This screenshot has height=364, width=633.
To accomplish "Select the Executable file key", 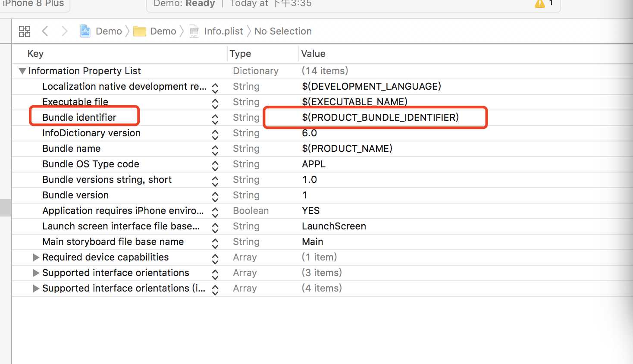I will pyautogui.click(x=75, y=102).
